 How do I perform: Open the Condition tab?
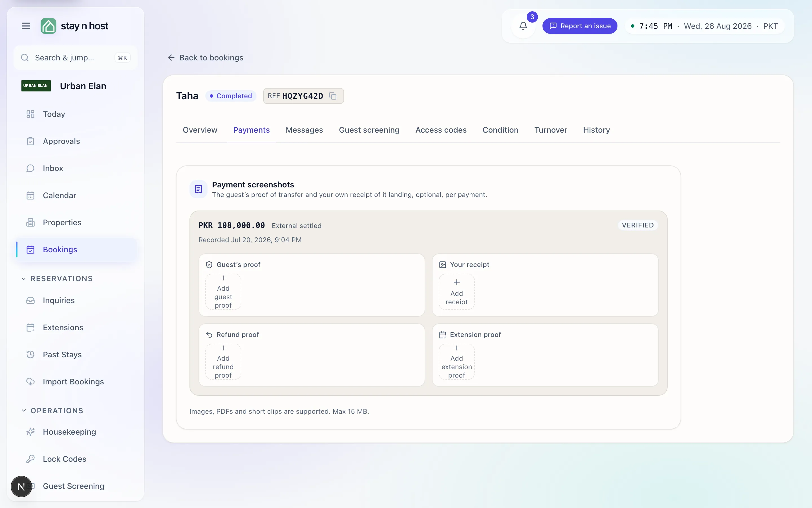[500, 130]
